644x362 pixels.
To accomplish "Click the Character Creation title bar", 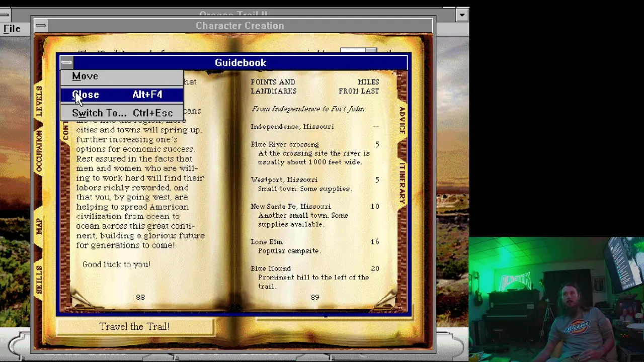I will point(239,25).
